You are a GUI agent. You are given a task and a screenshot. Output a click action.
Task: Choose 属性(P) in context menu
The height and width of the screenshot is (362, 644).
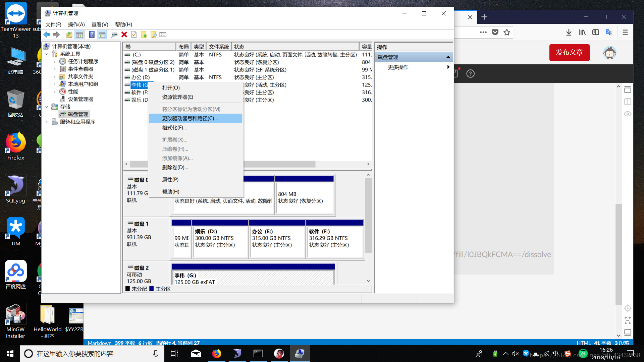[196, 179]
